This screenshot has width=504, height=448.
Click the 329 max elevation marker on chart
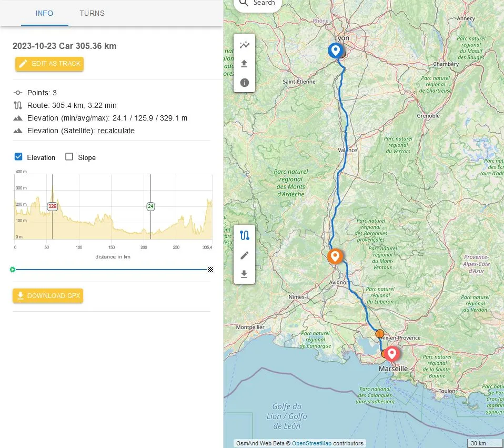pos(52,206)
